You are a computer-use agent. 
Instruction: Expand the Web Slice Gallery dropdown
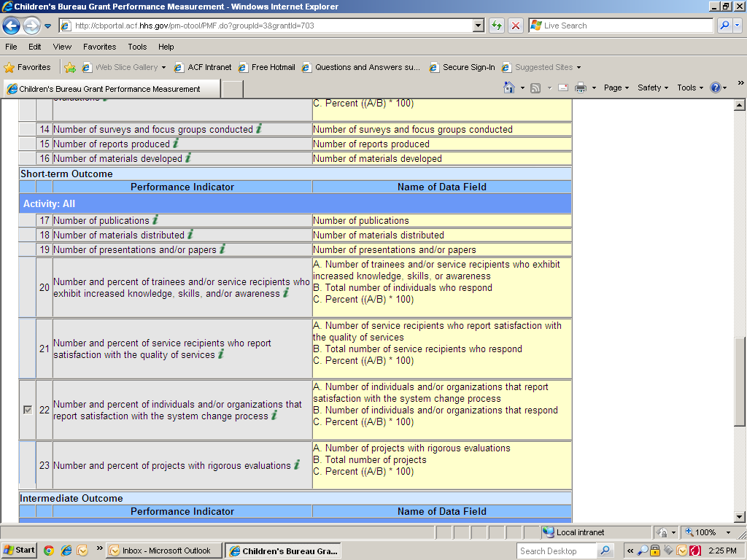[x=163, y=68]
